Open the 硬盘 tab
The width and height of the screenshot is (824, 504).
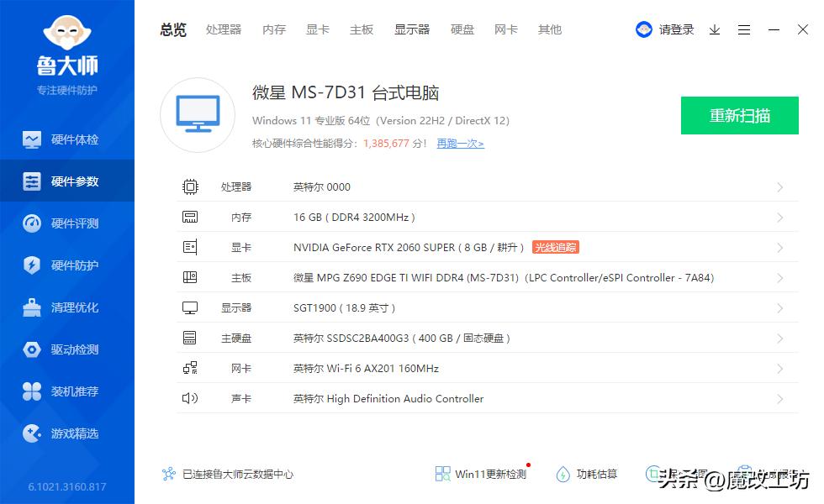(x=462, y=29)
